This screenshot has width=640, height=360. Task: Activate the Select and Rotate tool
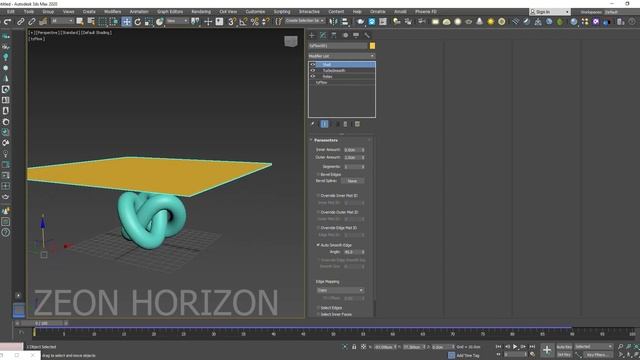point(138,21)
